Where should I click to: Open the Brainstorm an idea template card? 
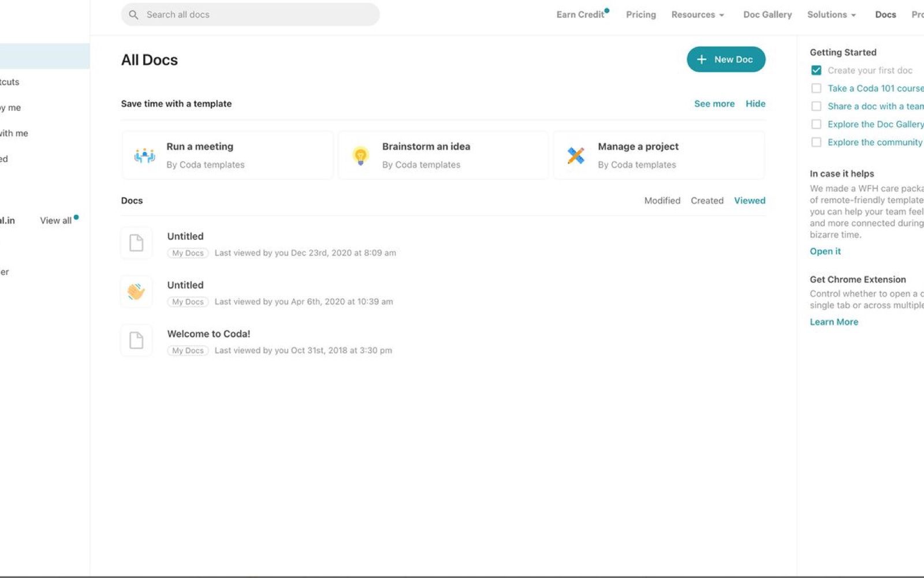443,155
